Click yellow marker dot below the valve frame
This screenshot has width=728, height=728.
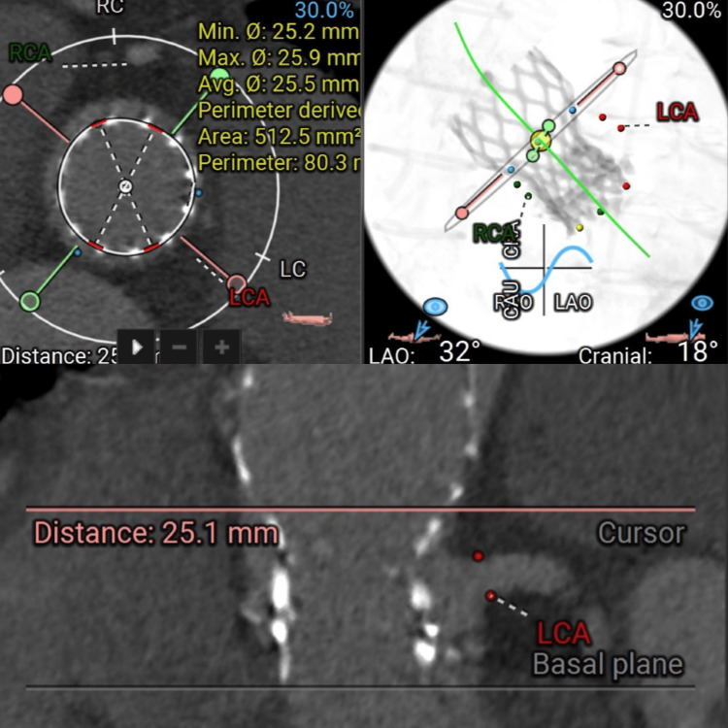(x=579, y=227)
